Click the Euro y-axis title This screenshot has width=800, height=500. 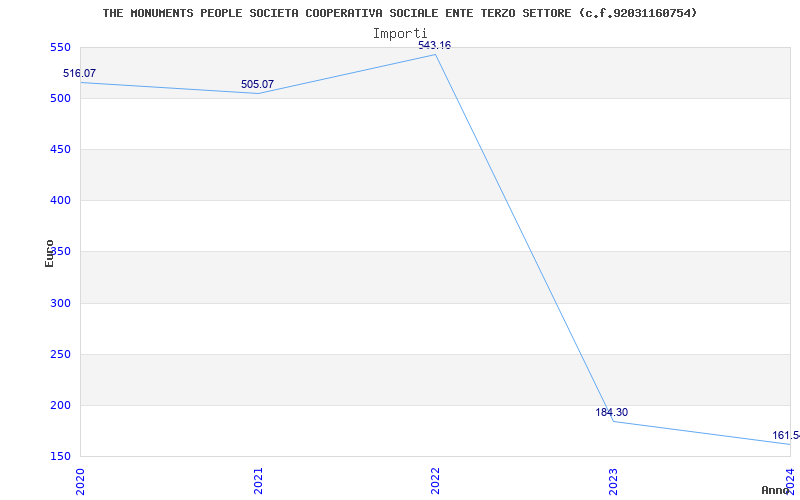pos(49,254)
